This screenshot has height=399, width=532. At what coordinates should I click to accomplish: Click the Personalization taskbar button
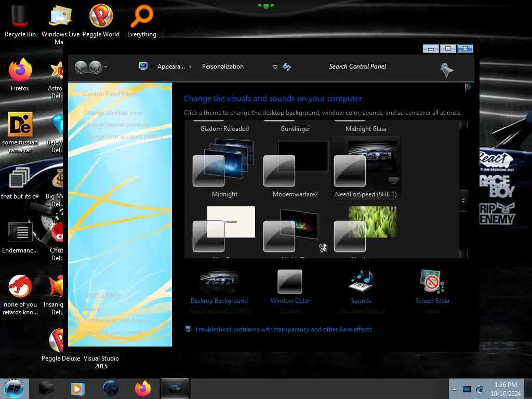[x=175, y=389]
